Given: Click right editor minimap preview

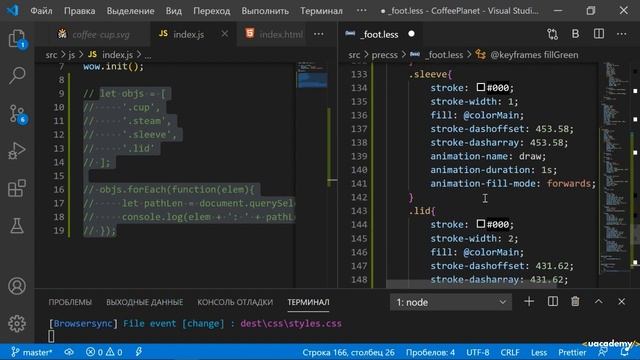Looking at the screenshot, I should click(x=616, y=167).
